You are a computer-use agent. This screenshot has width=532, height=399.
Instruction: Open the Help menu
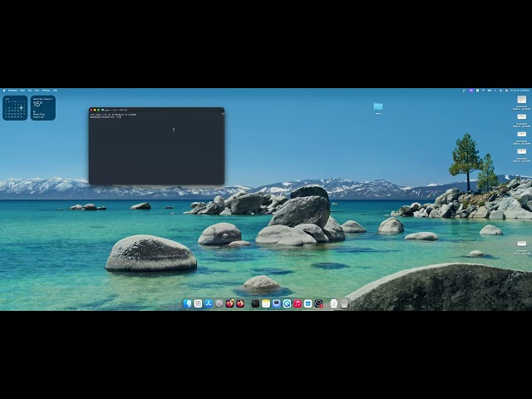(55, 91)
